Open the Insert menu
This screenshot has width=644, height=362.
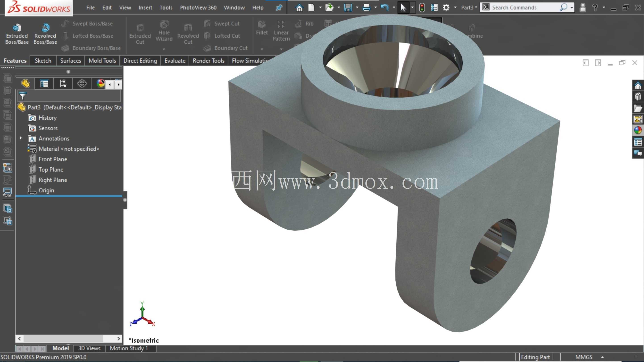(x=145, y=8)
